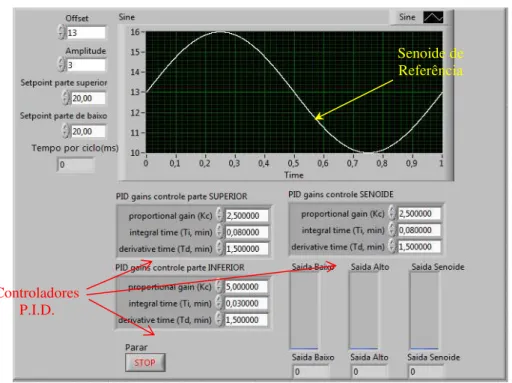Image resolution: width=512 pixels, height=383 pixels.
Task: Click the Sine plot legend line icon
Action: (x=433, y=17)
